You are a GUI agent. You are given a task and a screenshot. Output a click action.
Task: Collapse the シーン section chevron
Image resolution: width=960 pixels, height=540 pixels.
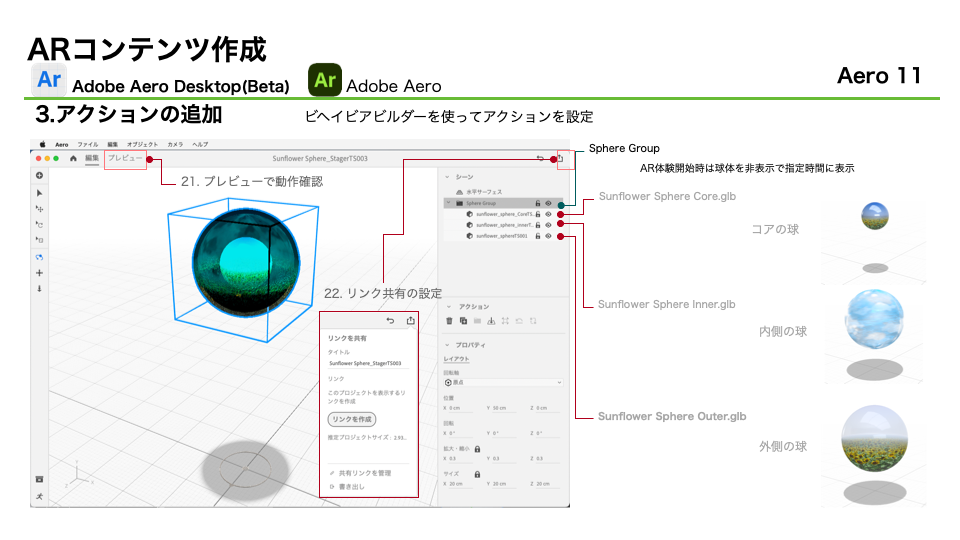click(x=448, y=177)
